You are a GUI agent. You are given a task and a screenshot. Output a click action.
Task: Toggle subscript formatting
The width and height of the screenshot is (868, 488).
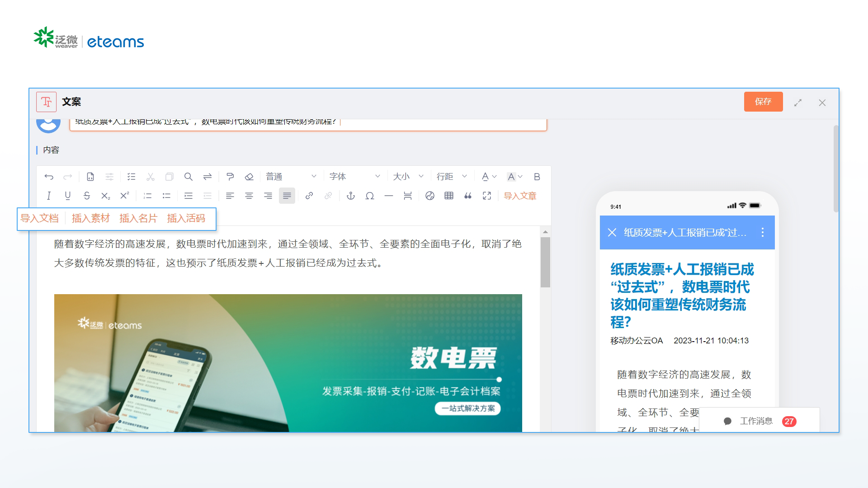click(106, 196)
